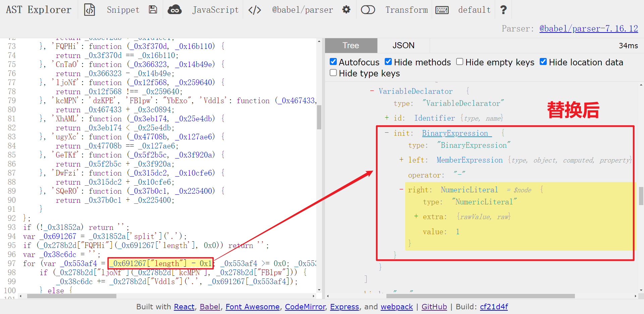Open the webpack footer link

[x=397, y=307]
